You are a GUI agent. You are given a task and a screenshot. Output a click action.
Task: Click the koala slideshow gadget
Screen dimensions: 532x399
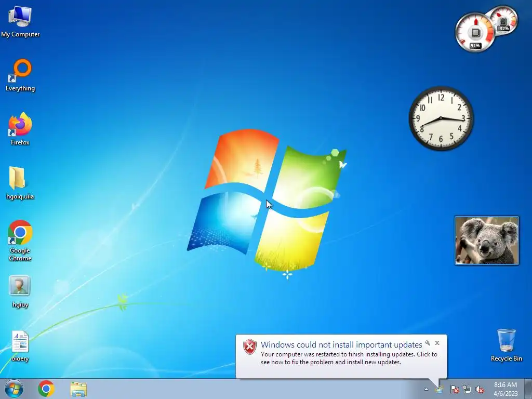coord(486,241)
